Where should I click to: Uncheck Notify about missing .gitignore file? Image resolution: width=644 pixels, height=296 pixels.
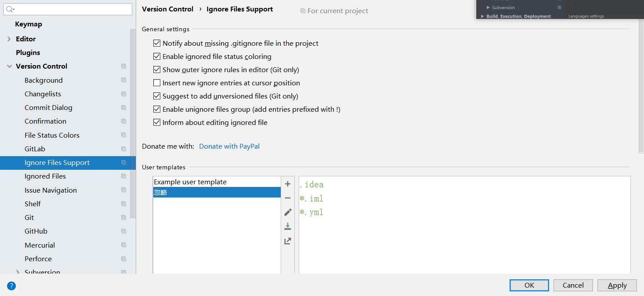157,43
